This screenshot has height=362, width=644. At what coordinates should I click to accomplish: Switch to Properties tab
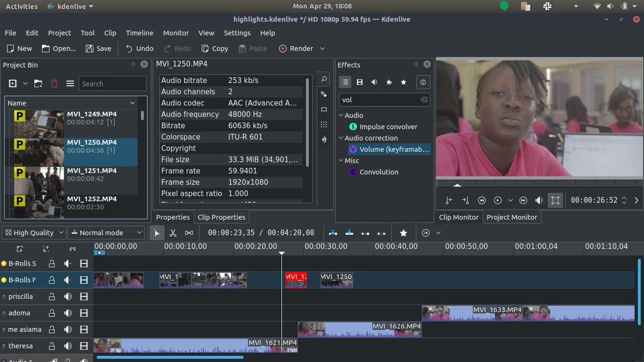point(173,217)
